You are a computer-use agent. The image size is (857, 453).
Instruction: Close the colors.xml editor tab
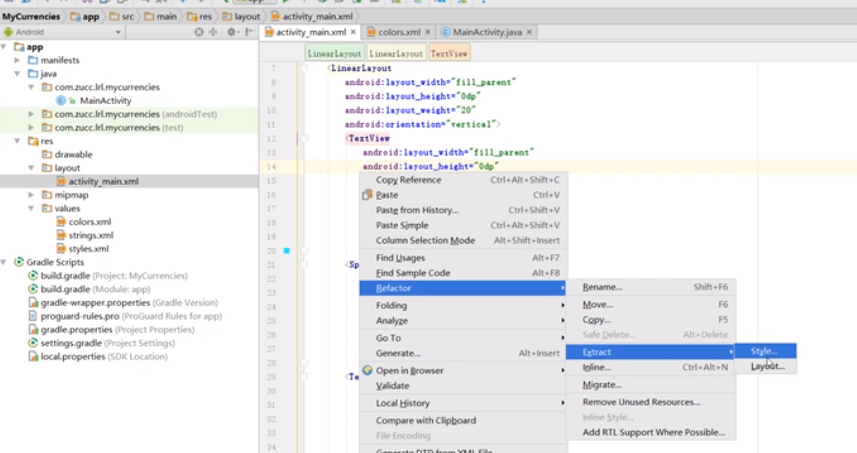tap(427, 32)
